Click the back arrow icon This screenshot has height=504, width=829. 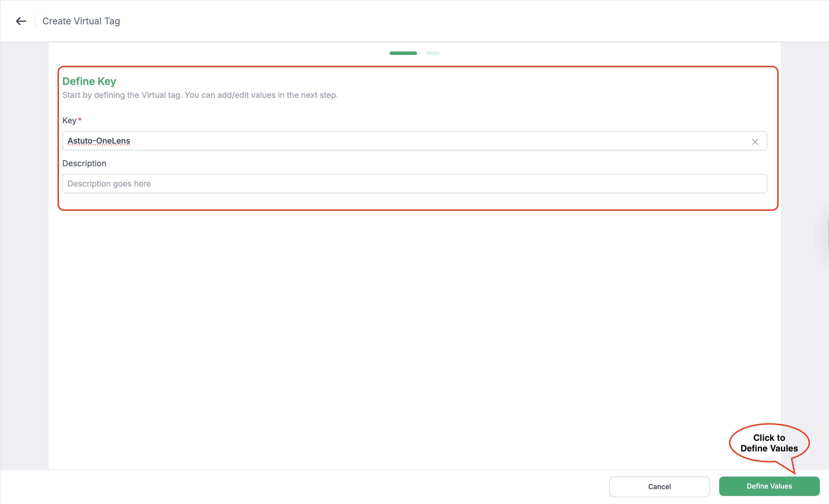tap(21, 21)
